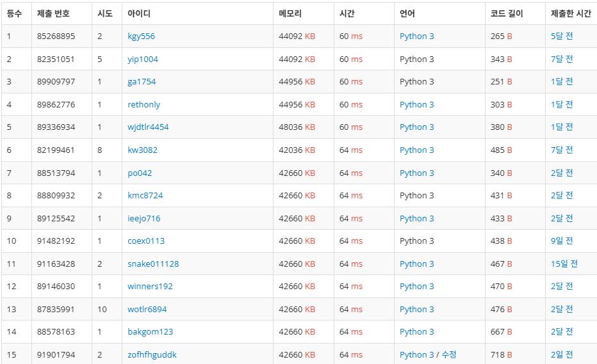Open the 수정 edit link in row 15
The height and width of the screenshot is (364, 597).
pos(448,354)
